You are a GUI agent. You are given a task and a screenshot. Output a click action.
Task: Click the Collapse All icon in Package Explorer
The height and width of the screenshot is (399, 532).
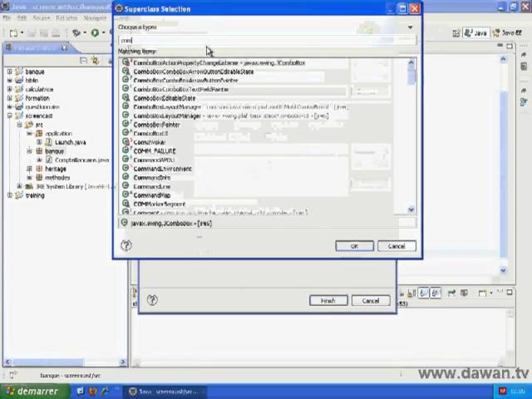coord(84,60)
